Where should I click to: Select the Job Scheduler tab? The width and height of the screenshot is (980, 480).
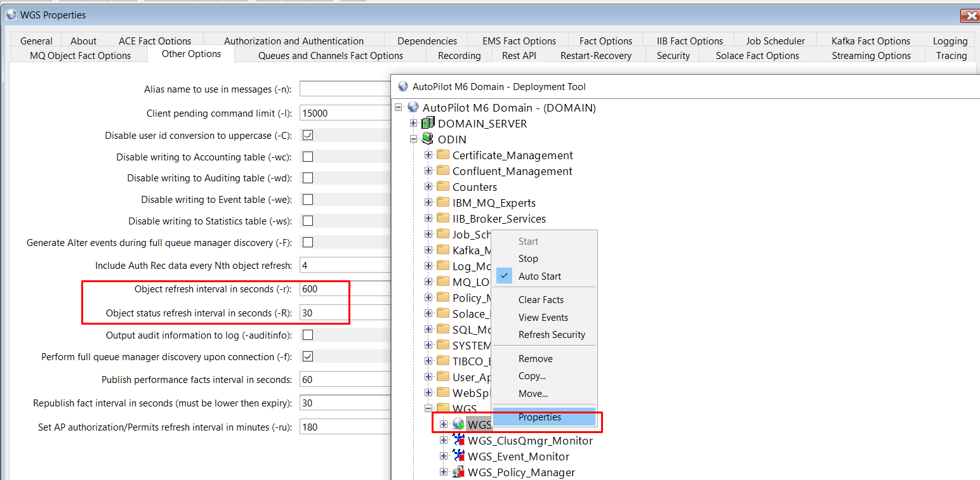(775, 41)
